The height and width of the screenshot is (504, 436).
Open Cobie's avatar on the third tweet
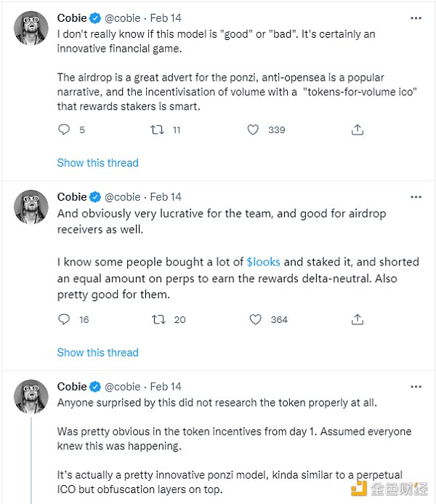point(31,399)
